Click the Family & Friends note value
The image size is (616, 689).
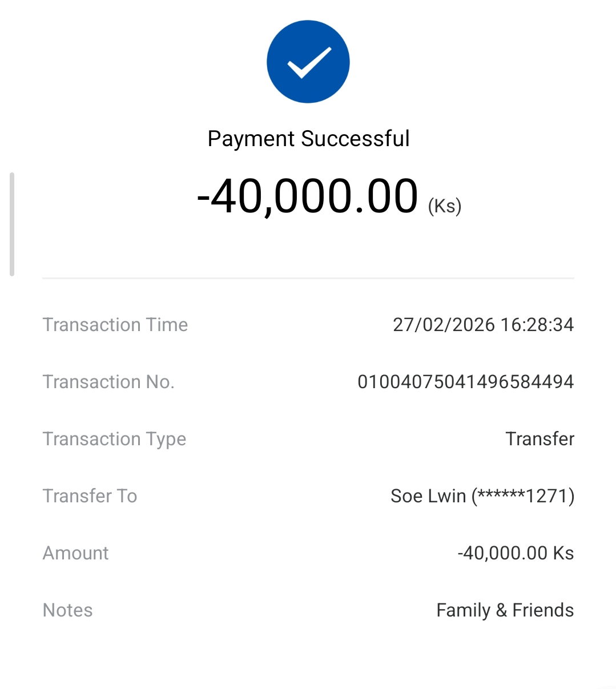505,610
